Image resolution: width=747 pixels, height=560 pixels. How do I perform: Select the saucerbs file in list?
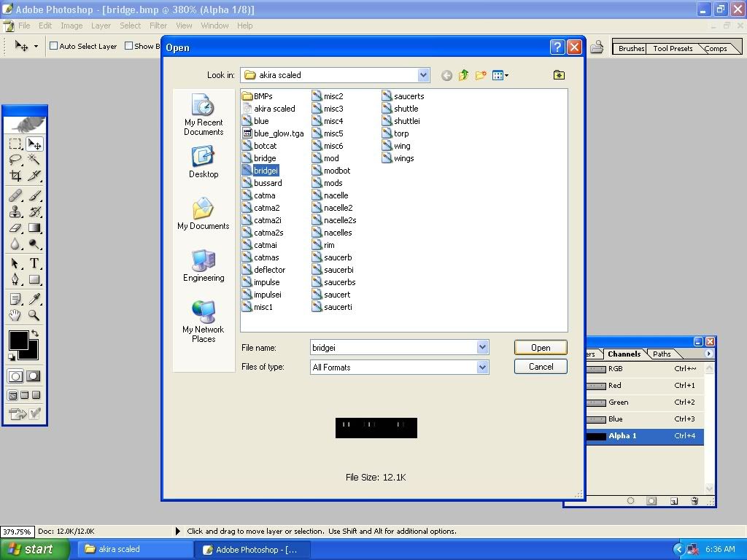339,282
